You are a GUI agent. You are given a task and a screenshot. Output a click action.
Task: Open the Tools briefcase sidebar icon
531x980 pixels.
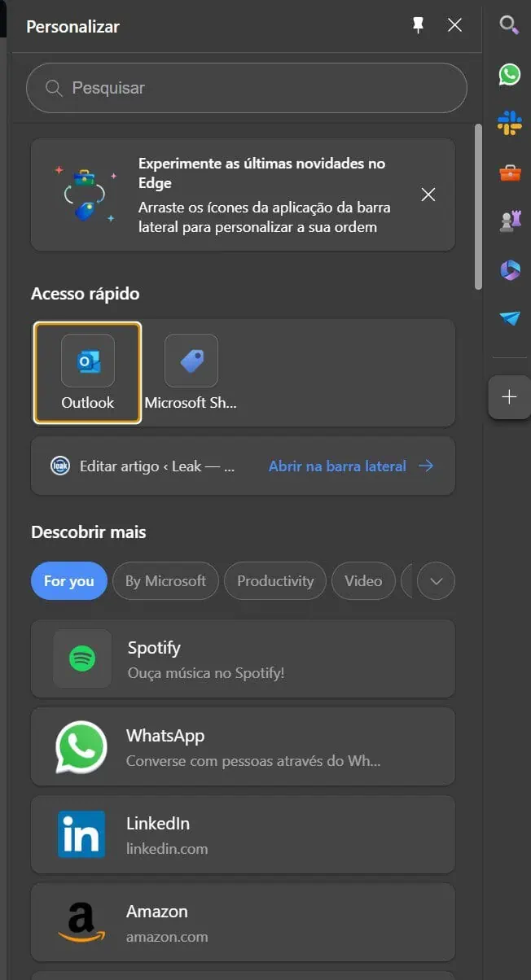(510, 173)
